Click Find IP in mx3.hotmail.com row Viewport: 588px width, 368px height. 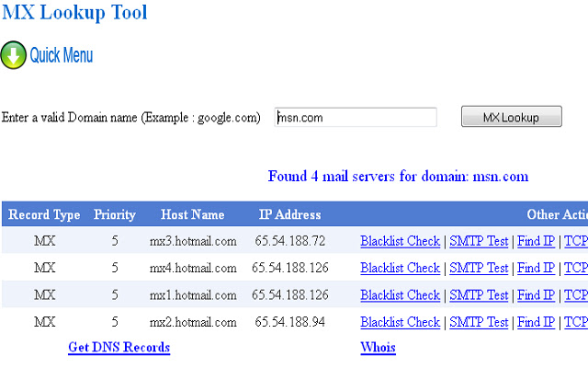(536, 241)
